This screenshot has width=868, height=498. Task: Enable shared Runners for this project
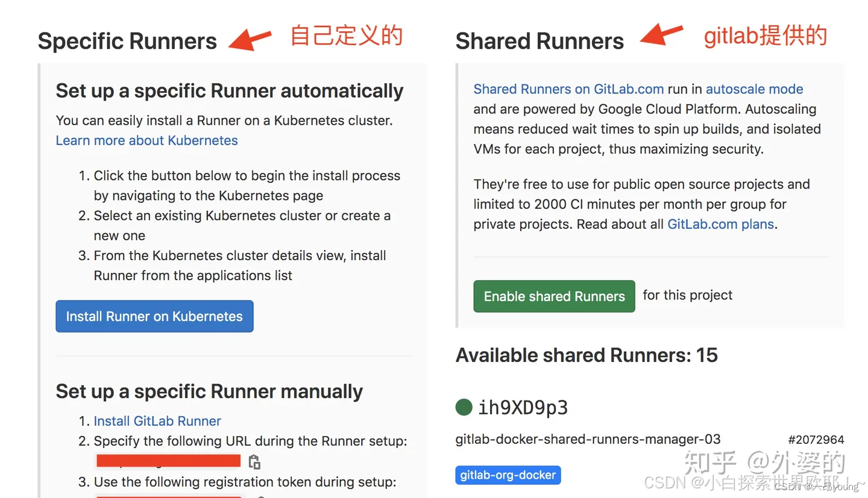554,296
